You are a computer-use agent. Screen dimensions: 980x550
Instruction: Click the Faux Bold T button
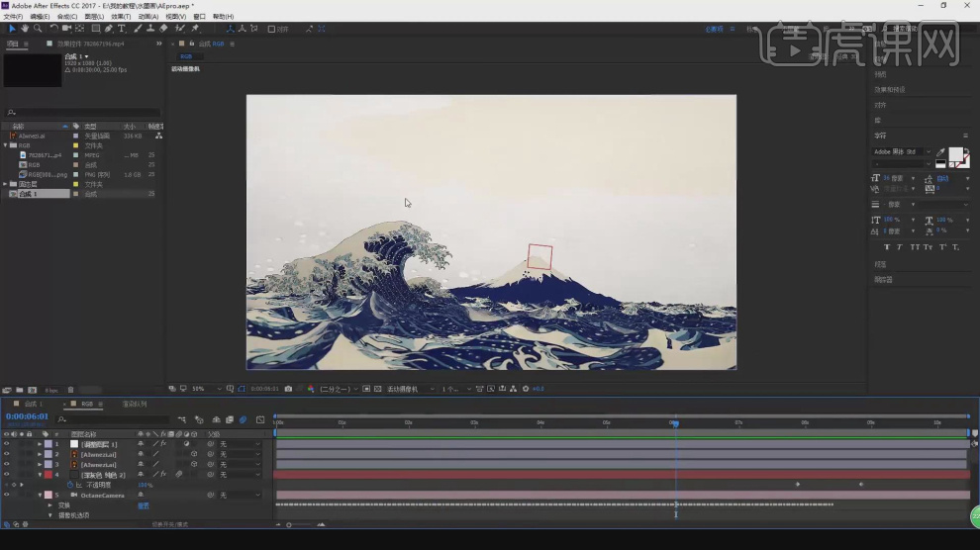point(887,247)
